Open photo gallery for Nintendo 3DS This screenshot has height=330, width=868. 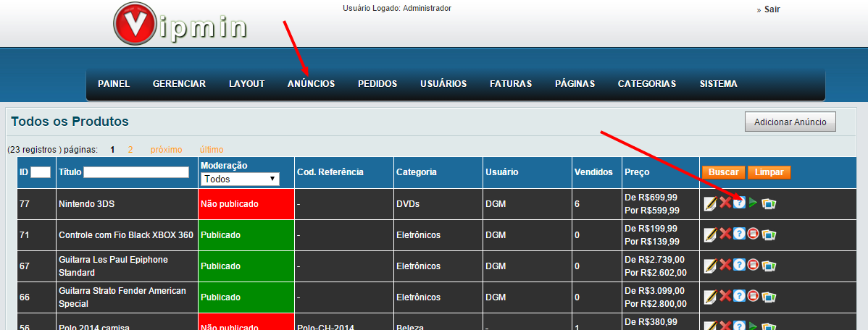[x=769, y=204]
